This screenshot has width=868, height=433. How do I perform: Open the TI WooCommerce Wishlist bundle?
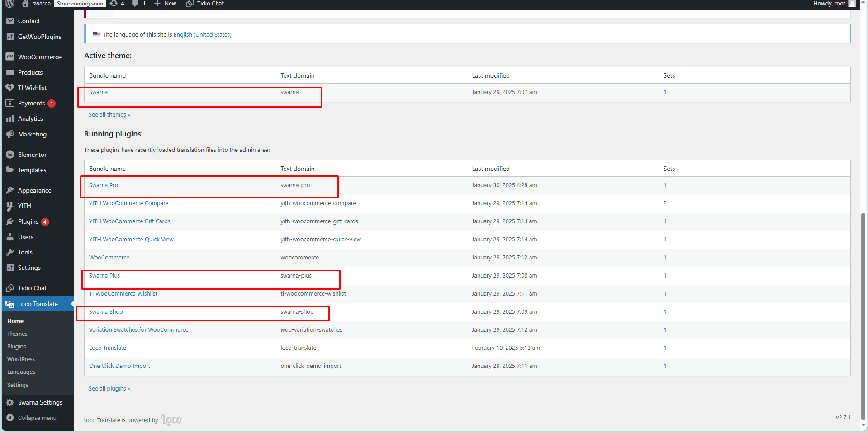(123, 293)
